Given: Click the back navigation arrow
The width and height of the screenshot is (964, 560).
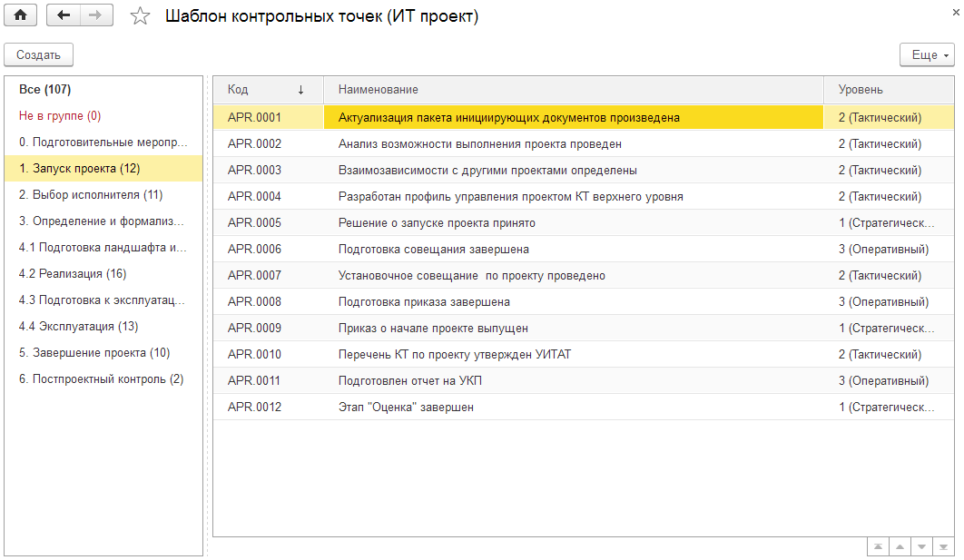Looking at the screenshot, I should pyautogui.click(x=63, y=15).
